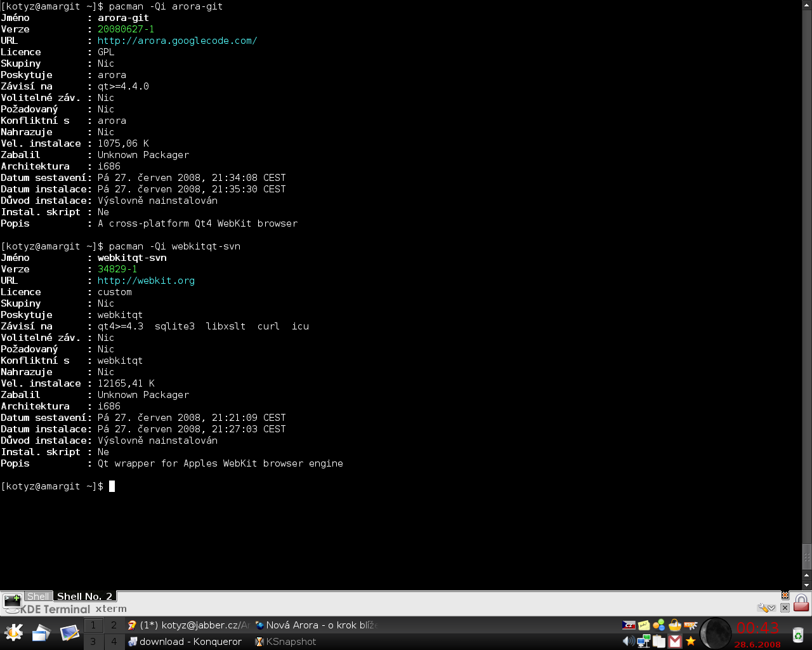This screenshot has height=650, width=812.
Task: Click the 00:43 clock display
Action: pyautogui.click(x=757, y=628)
